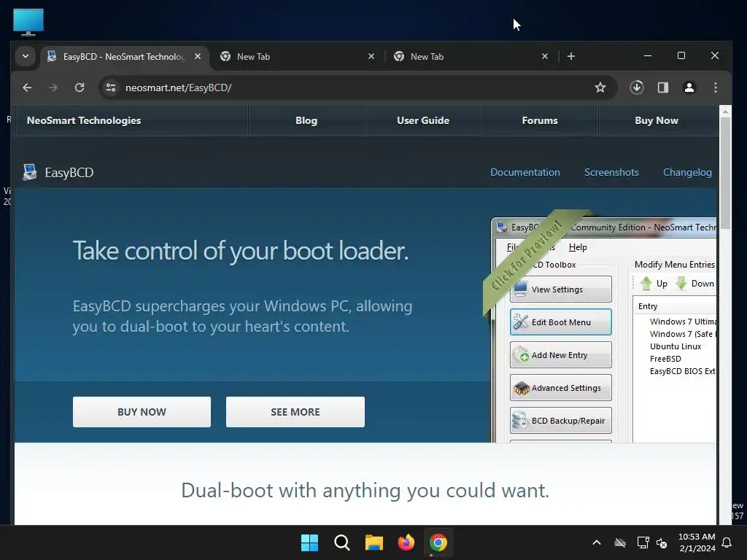Open the notifications bell icon
Screen dimensions: 747x560
[727, 542]
